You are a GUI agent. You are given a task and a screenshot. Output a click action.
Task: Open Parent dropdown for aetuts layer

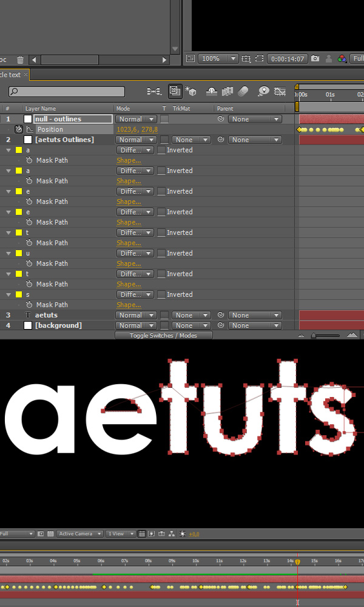tap(255, 316)
